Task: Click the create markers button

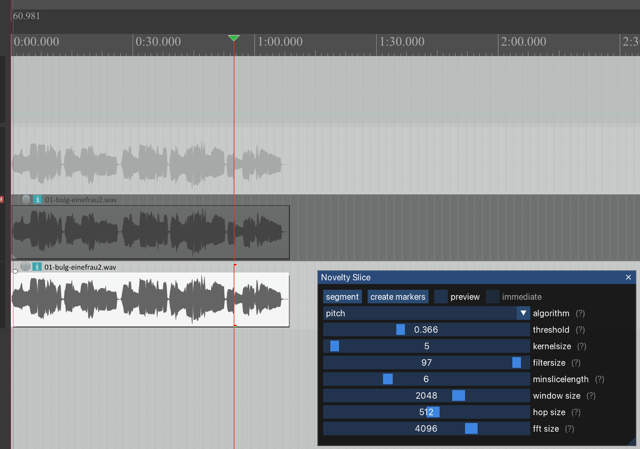Action: click(398, 297)
